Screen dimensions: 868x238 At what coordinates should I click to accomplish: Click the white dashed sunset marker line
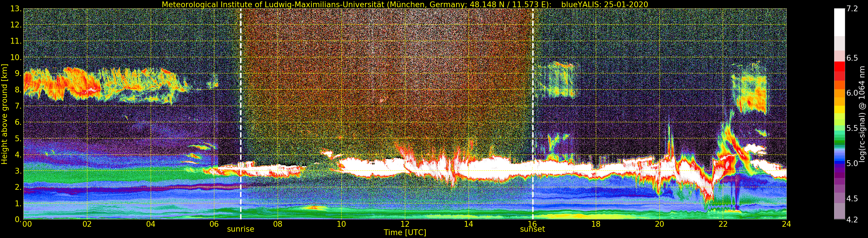(x=533, y=114)
